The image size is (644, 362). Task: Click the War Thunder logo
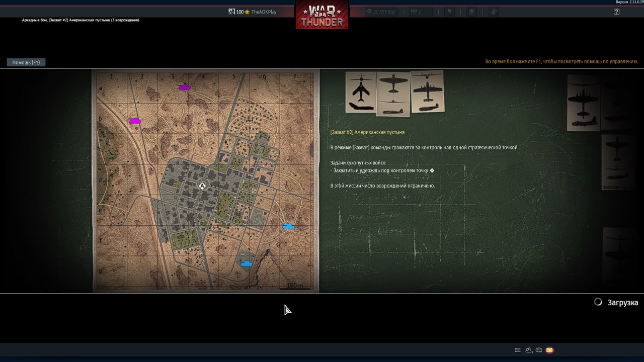coord(322,15)
